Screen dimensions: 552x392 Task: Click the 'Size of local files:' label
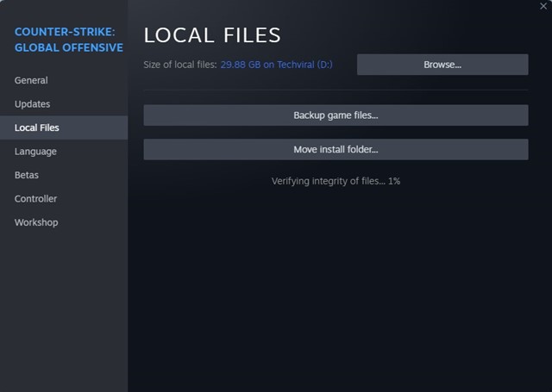(180, 65)
